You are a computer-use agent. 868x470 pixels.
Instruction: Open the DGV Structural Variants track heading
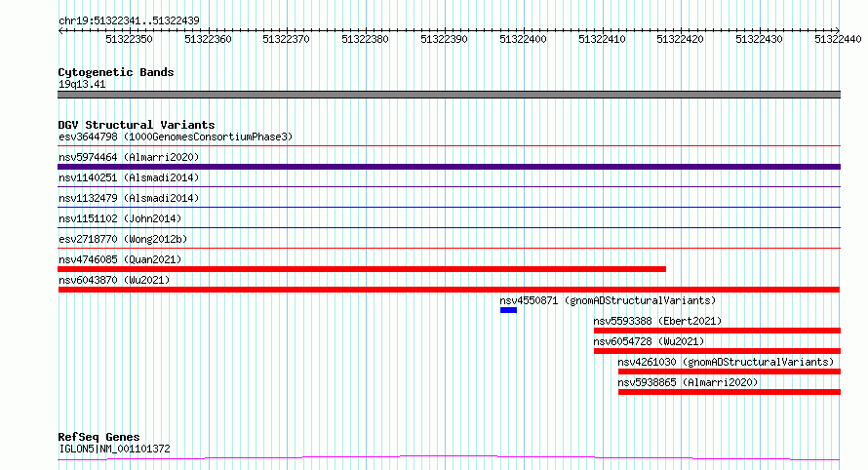coord(137,125)
